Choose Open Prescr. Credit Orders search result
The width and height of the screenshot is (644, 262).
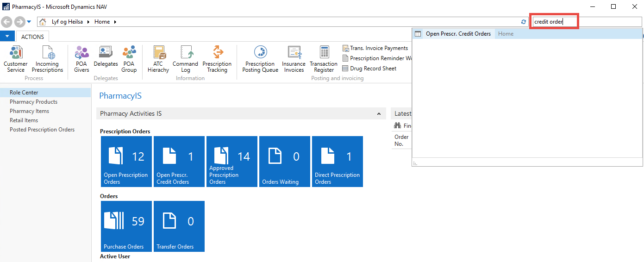458,34
